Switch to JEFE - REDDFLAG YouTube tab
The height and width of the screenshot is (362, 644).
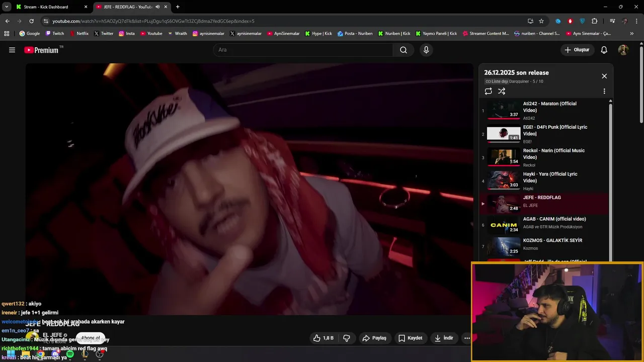tap(132, 7)
